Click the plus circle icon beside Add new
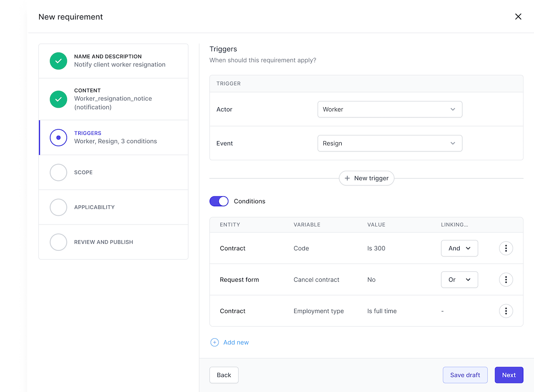 point(215,343)
